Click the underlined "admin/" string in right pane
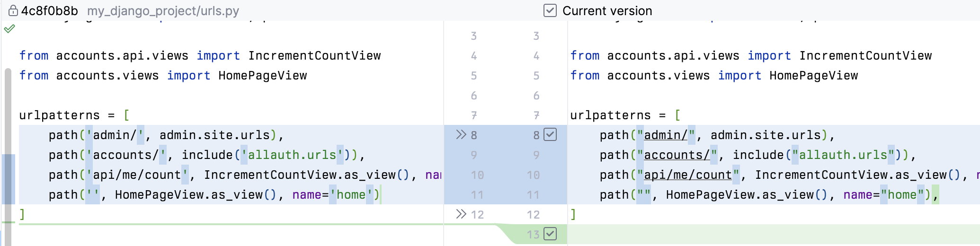Screen dimensions: 980x246 [666, 135]
